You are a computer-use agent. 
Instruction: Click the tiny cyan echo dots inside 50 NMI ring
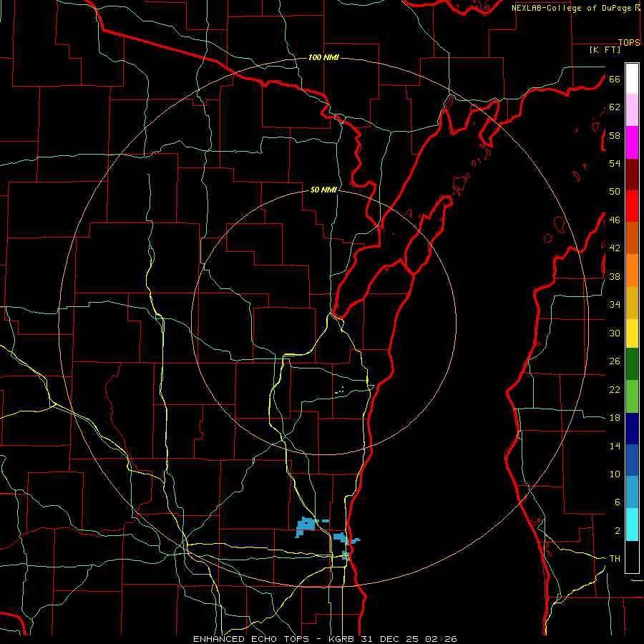pyautogui.click(x=340, y=390)
